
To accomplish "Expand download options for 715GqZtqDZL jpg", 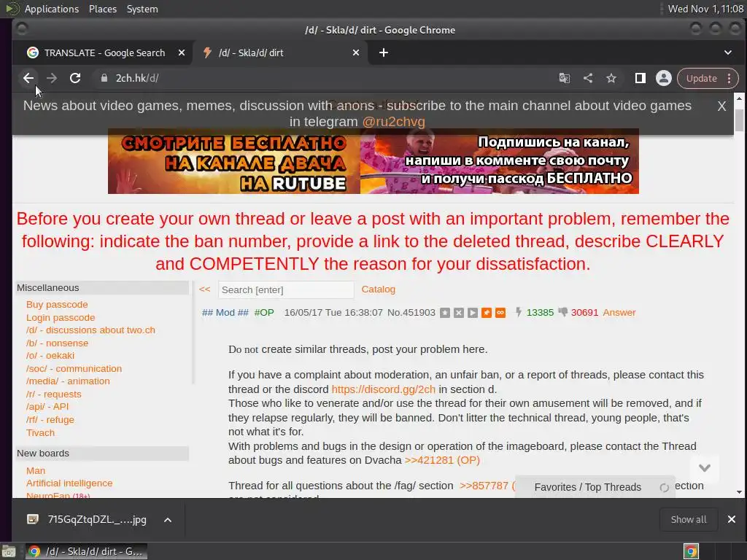I will pyautogui.click(x=168, y=520).
